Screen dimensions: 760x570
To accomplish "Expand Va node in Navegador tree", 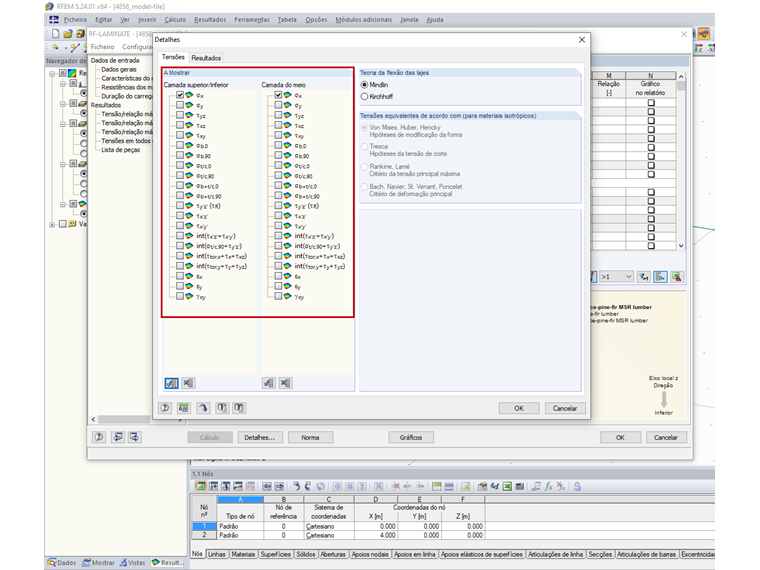I will click(52, 224).
